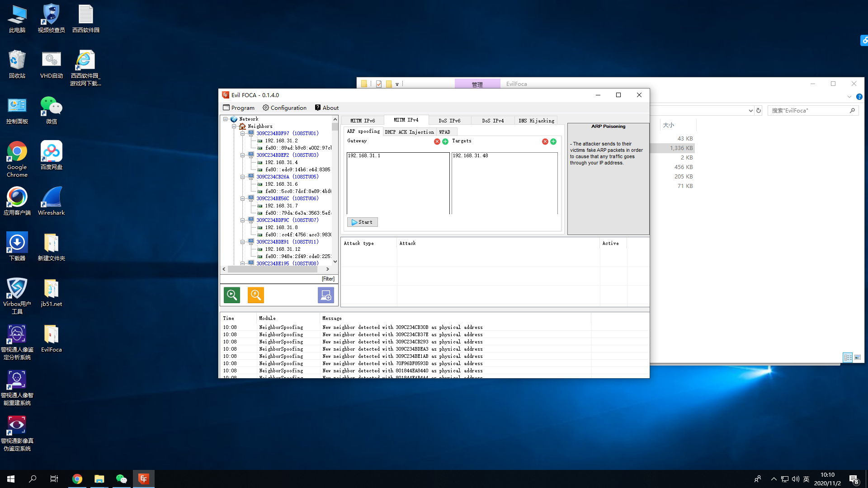This screenshot has height=488, width=868.
Task: Open Wireshark desktop shortcut
Action: tap(51, 201)
